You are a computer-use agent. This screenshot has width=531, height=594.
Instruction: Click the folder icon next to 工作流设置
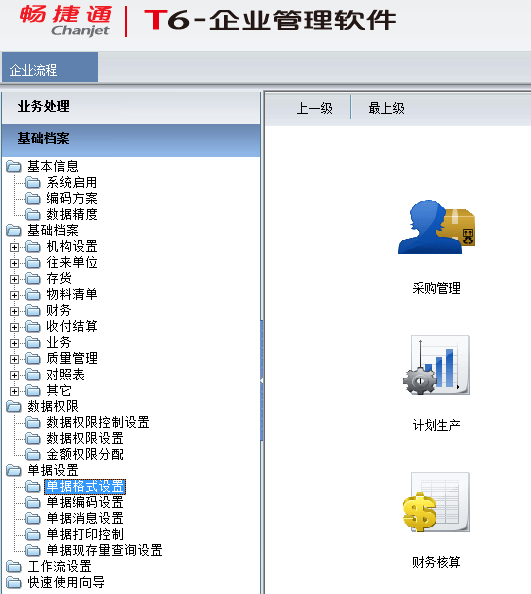point(14,567)
